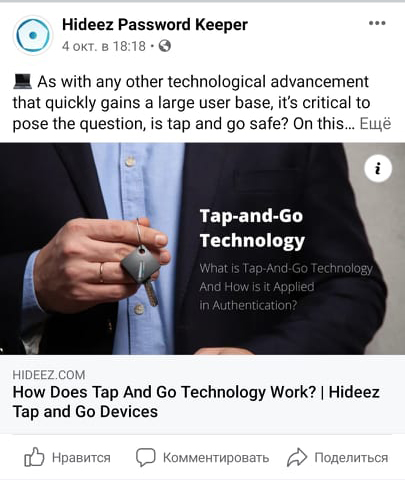Image resolution: width=405 pixels, height=480 pixels.
Task: Click the thumbs-up like icon
Action: tap(34, 457)
